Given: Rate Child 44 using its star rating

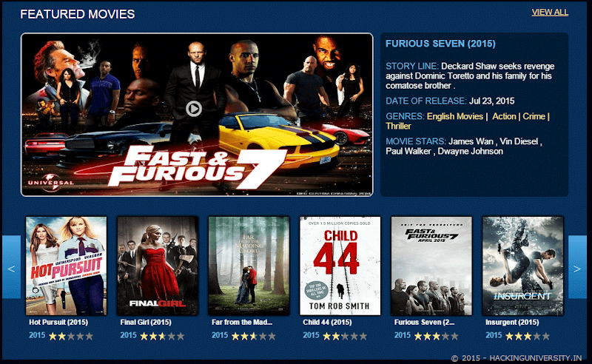Looking at the screenshot, I should click(345, 336).
